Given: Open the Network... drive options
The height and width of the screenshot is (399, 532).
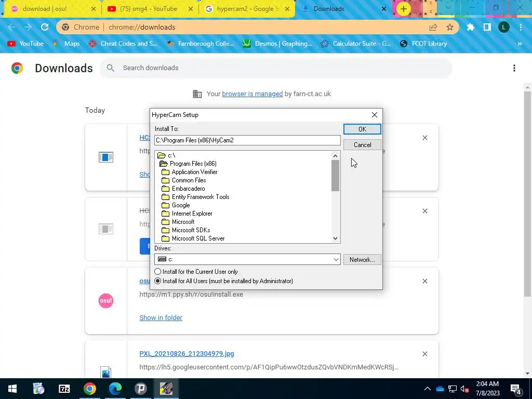Looking at the screenshot, I should [x=362, y=260].
